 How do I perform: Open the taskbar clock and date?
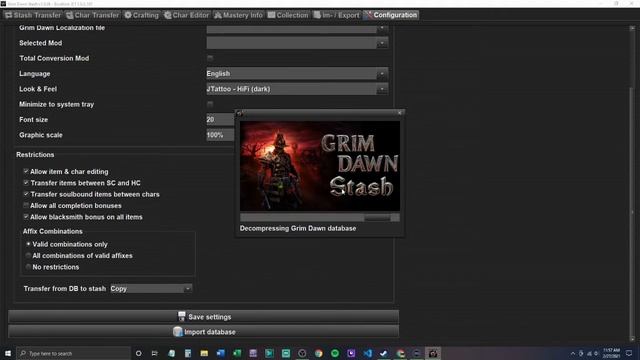611,353
